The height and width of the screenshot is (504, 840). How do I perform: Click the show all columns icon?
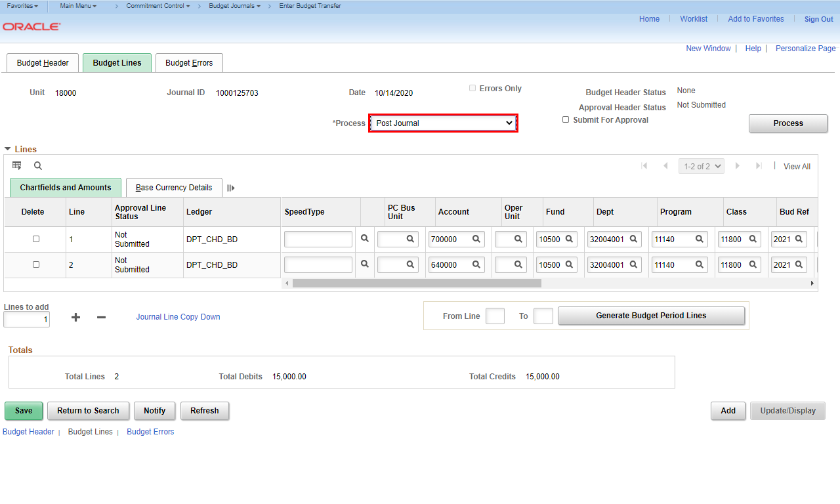click(231, 188)
